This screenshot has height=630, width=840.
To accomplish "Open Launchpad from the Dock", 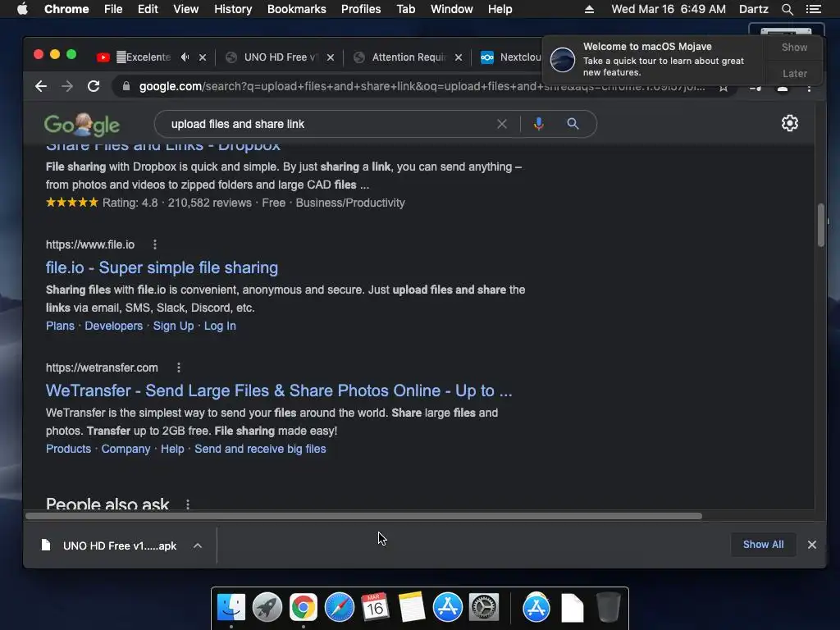I will coord(267,607).
